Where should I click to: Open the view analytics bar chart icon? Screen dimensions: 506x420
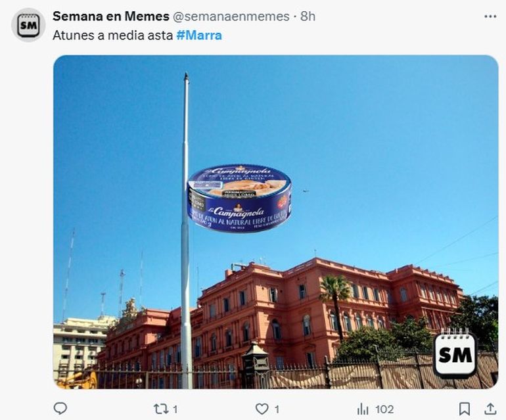(x=363, y=409)
